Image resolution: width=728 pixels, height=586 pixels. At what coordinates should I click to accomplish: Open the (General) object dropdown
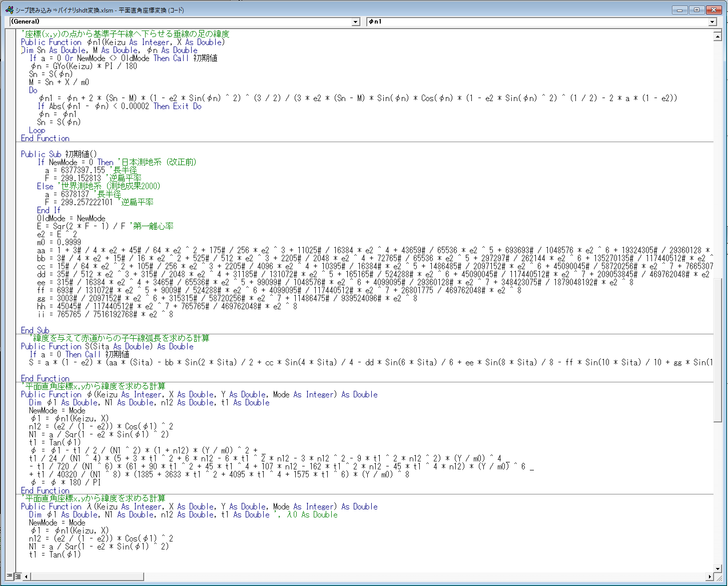pyautogui.click(x=356, y=22)
